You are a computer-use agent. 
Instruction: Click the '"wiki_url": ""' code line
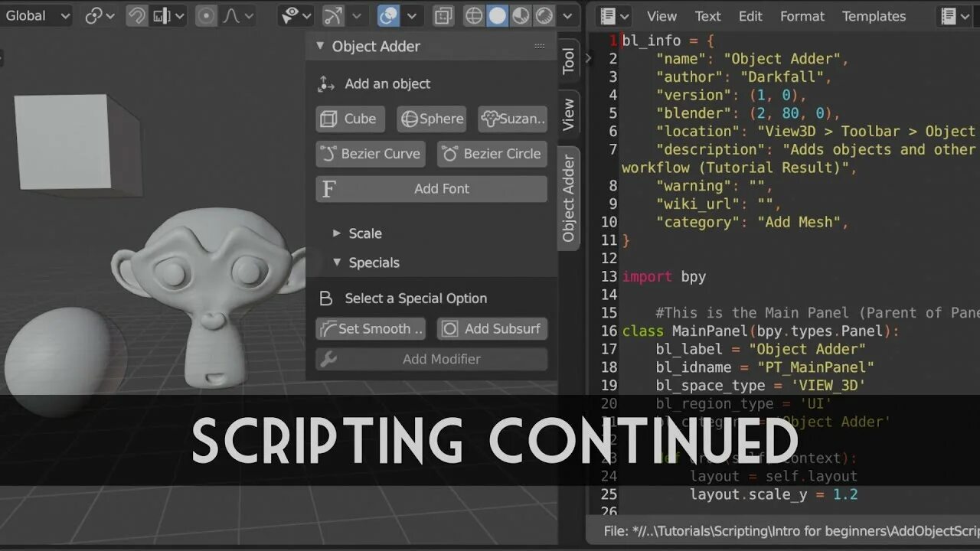[x=719, y=204]
